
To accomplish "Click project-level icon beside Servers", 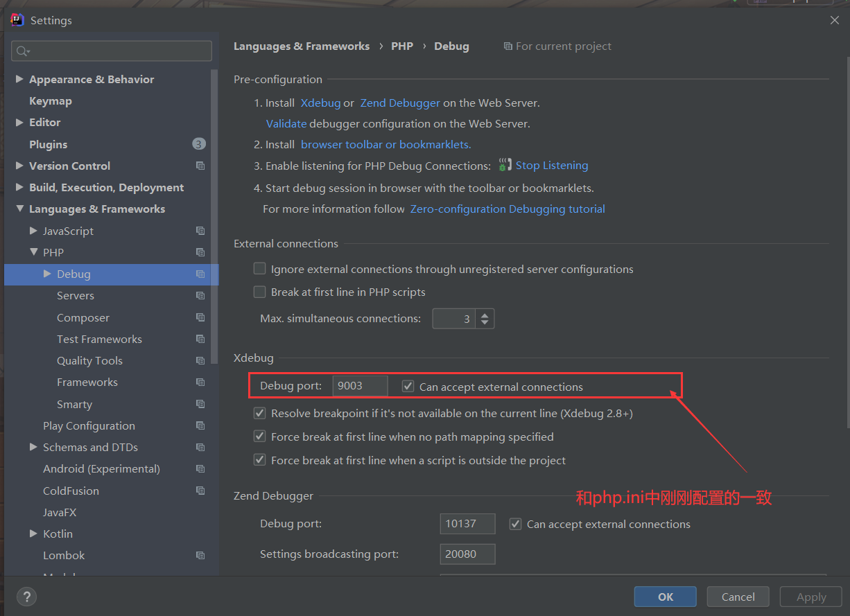I will click(200, 296).
